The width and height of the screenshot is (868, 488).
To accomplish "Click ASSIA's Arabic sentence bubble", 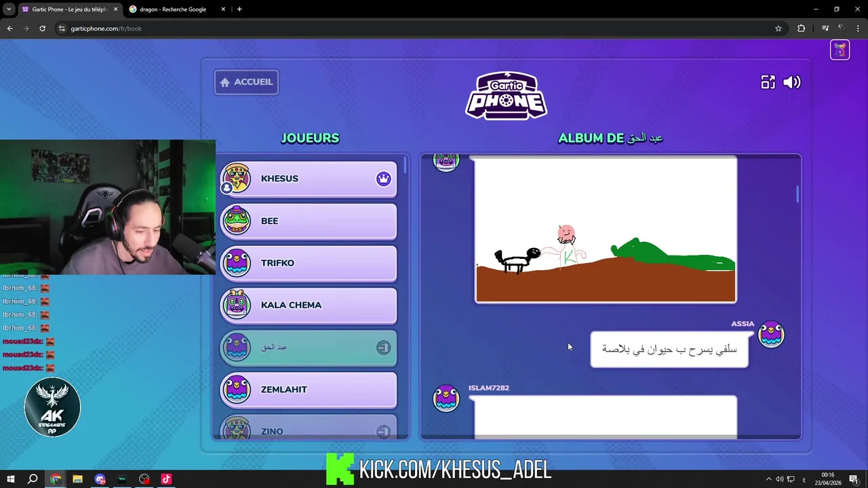I will (x=669, y=349).
